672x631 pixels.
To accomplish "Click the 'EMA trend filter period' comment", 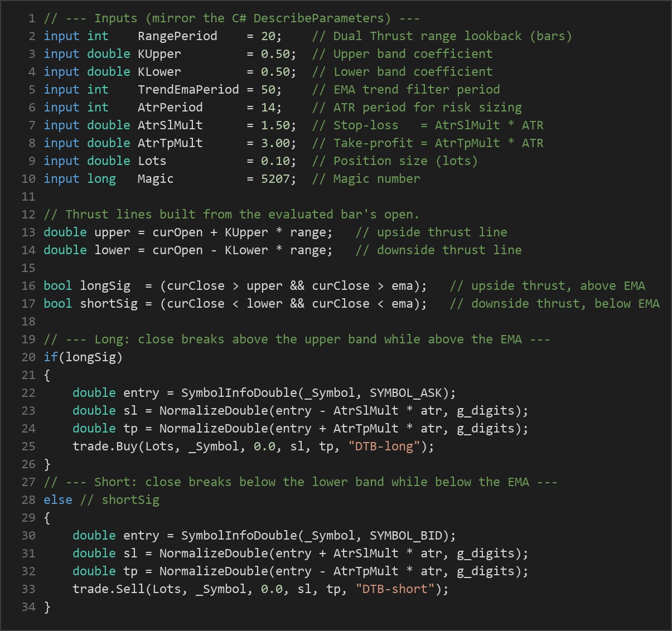I will coord(406,90).
